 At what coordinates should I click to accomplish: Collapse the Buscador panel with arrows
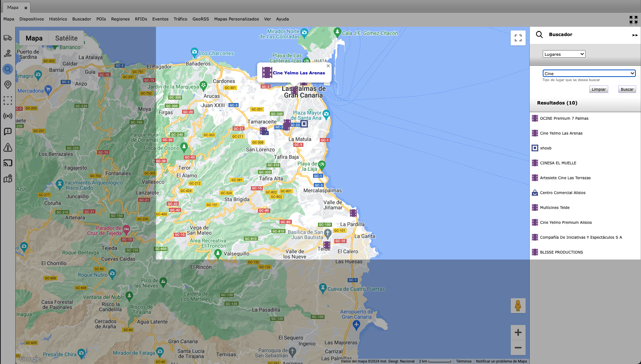[635, 35]
